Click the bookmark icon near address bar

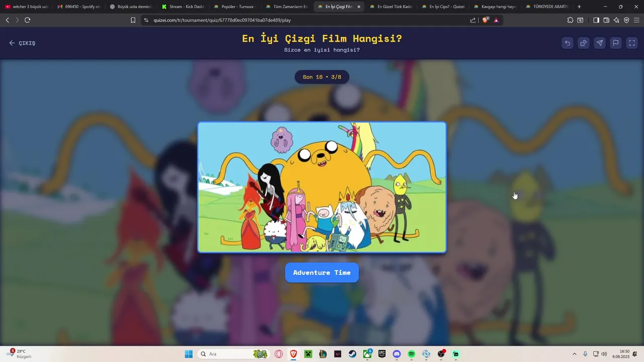[133, 20]
